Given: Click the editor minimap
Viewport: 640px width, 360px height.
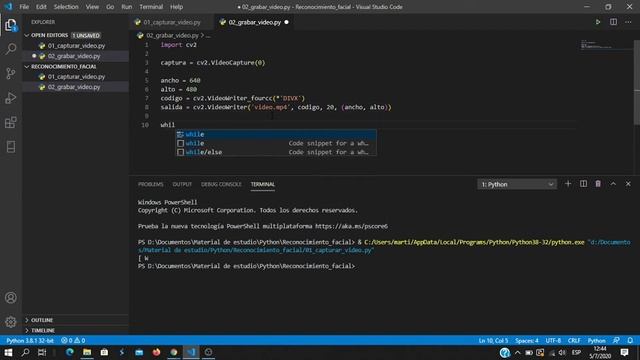Looking at the screenshot, I should pos(606,44).
